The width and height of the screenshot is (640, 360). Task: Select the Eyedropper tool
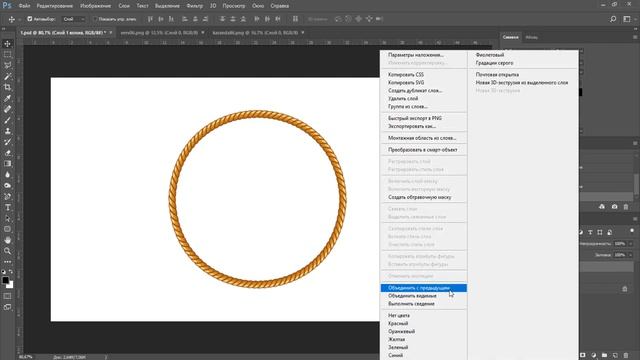[x=7, y=98]
